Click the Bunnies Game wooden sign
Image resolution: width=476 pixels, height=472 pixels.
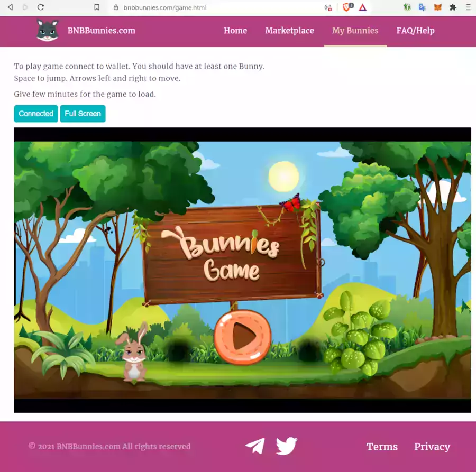(x=231, y=255)
